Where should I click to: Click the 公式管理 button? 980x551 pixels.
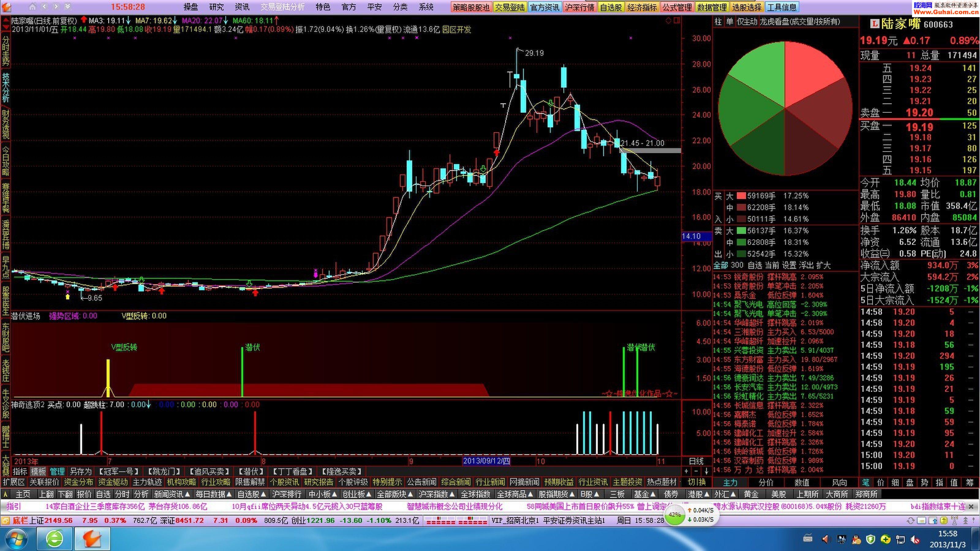677,7
